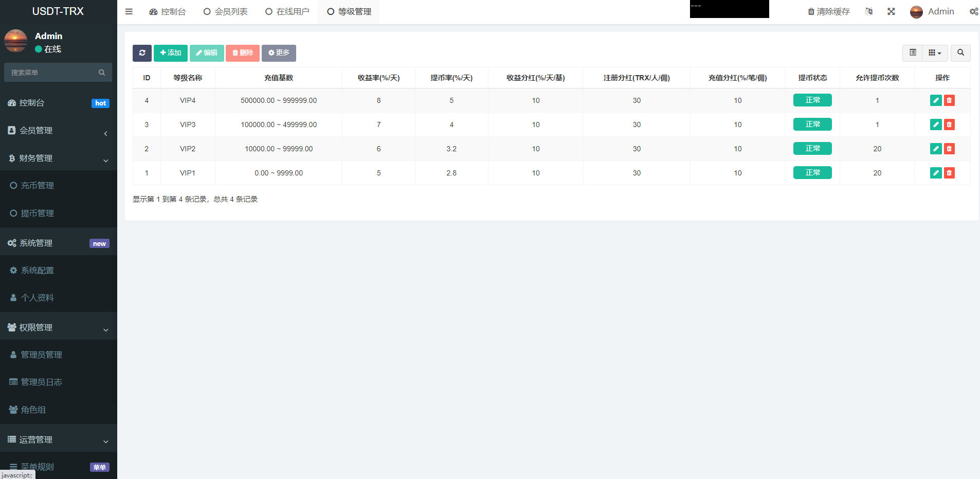Click the hamburger menu to collapse sidebar
Viewport: 980px width, 479px height.
[x=129, y=11]
